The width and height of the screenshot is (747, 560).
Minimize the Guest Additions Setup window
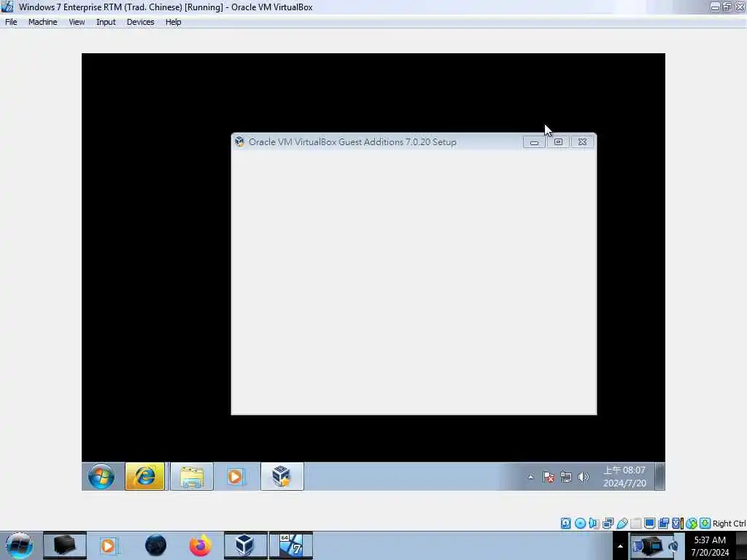click(x=534, y=142)
